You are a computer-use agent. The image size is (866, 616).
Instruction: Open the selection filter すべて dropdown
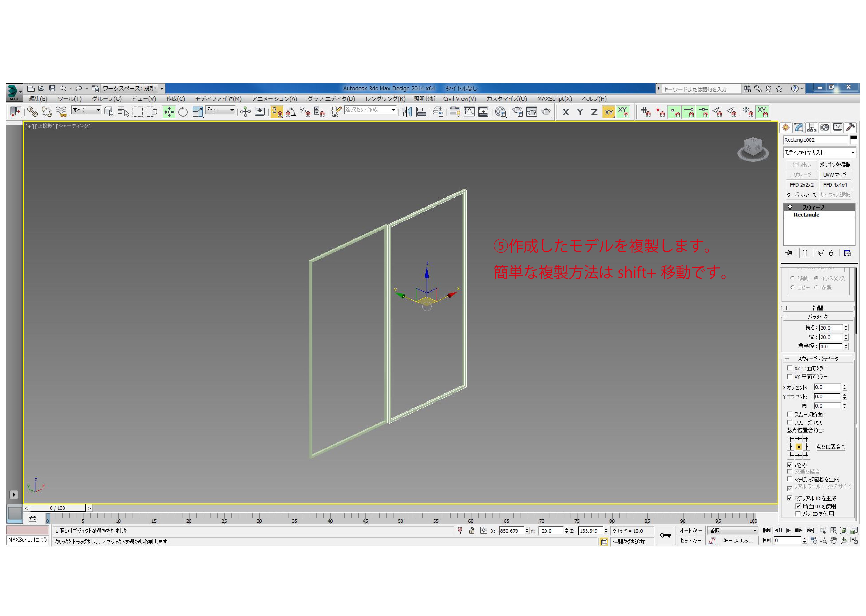pyautogui.click(x=86, y=110)
